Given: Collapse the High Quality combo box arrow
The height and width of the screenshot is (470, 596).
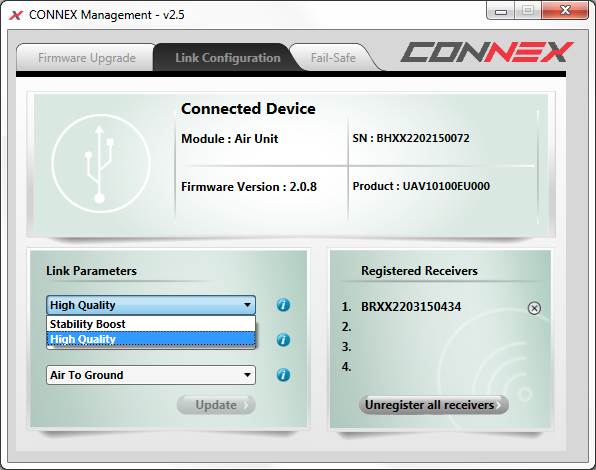Looking at the screenshot, I should (x=247, y=305).
